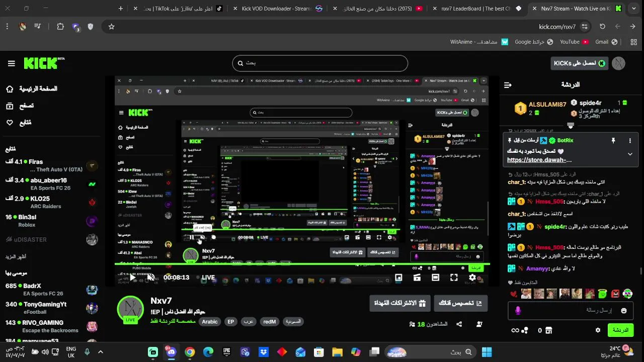The height and width of the screenshot is (362, 644).
Task: Toggle theater mode on the player
Action: point(436,277)
